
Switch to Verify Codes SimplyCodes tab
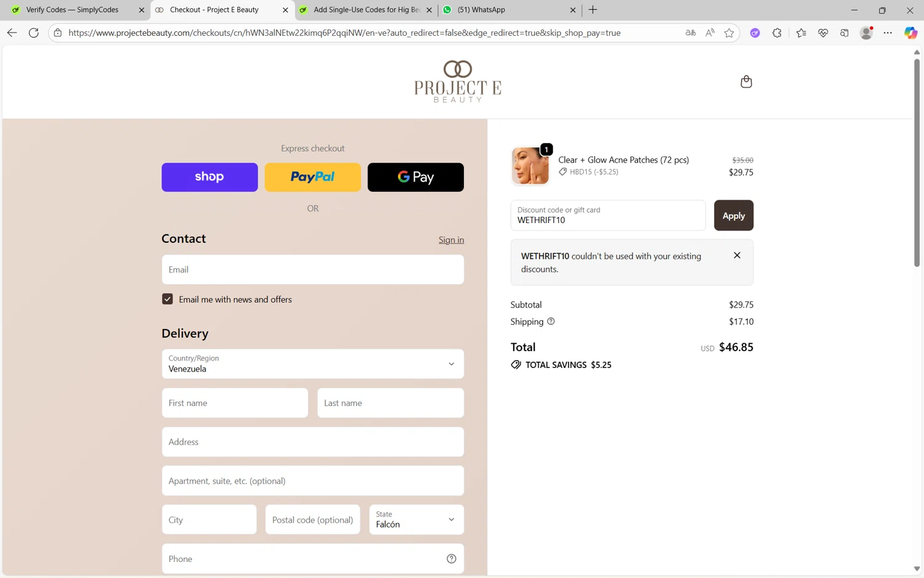point(74,10)
